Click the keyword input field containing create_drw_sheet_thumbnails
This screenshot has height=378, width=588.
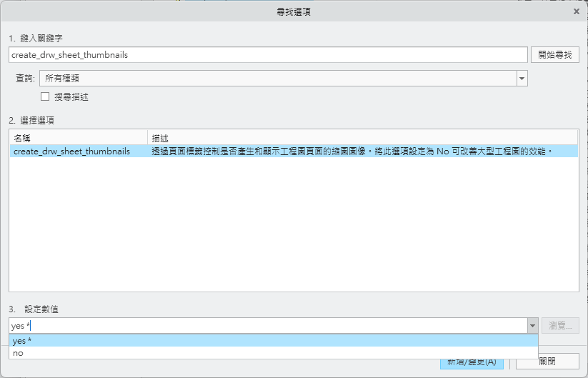[268, 54]
